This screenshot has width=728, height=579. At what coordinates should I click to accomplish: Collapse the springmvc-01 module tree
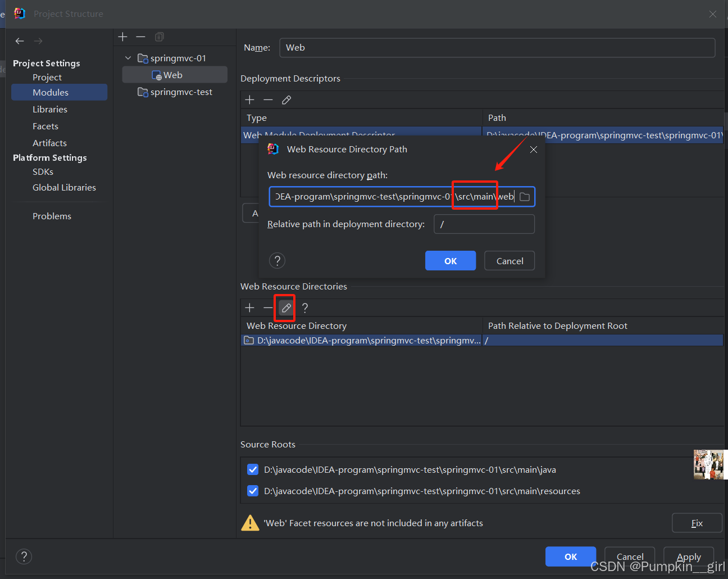pyautogui.click(x=128, y=58)
